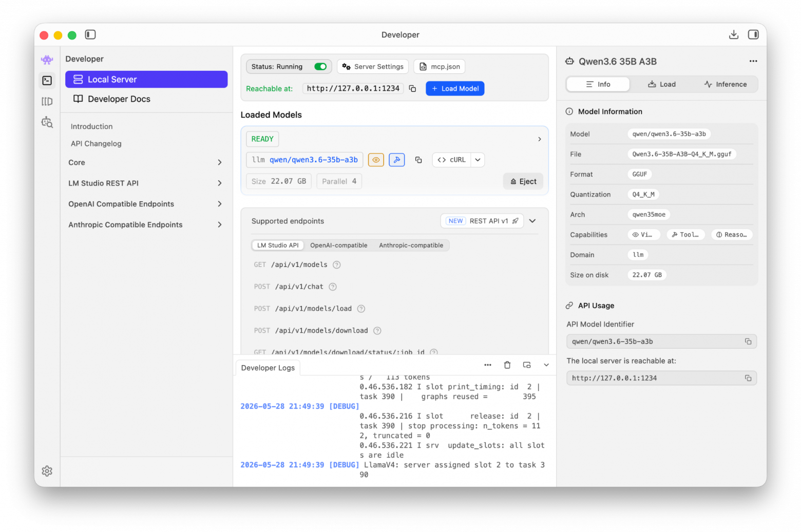This screenshot has height=532, width=801.
Task: Switch to the OpenAI-compatible tab
Action: click(x=339, y=245)
